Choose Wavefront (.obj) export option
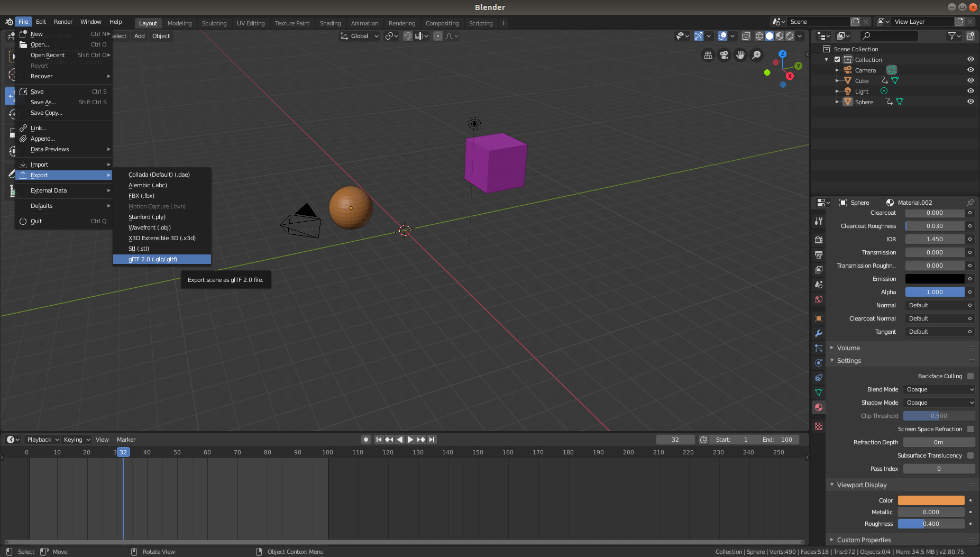The width and height of the screenshot is (980, 557). coord(162,227)
